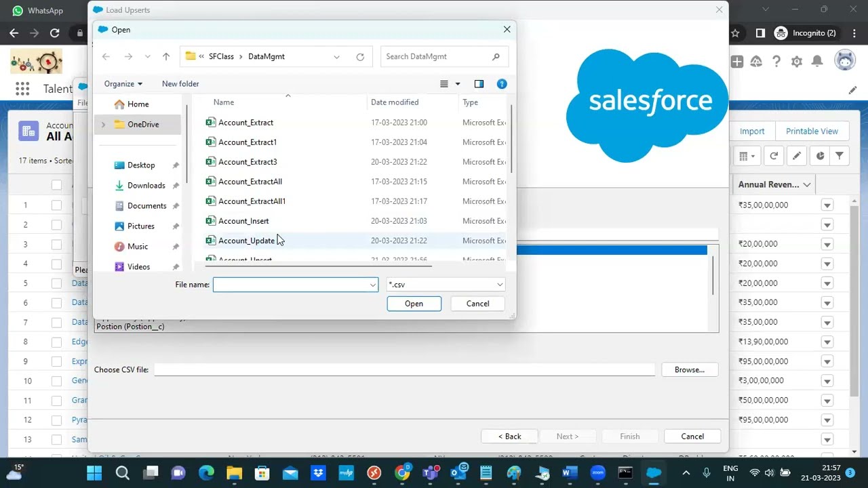This screenshot has height=488, width=868.
Task: Select the Account_Extract3 file
Action: pos(248,162)
